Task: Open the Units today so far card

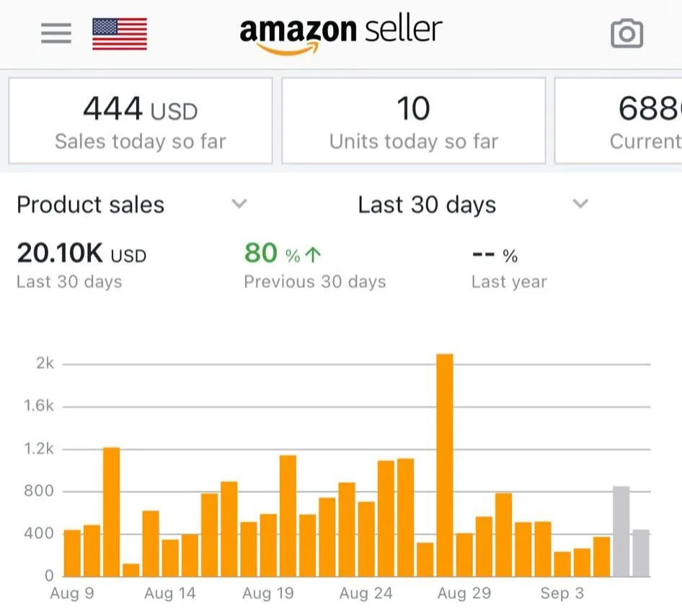Action: tap(413, 121)
